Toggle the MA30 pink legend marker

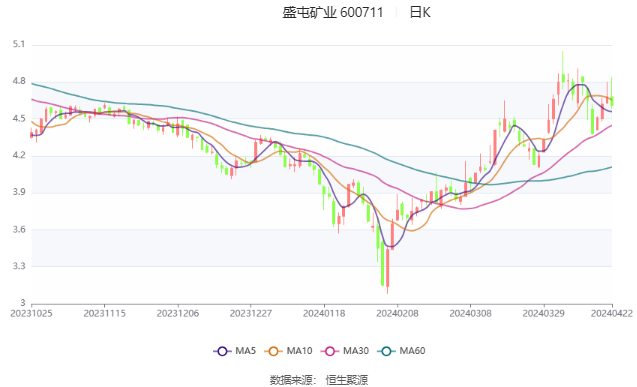330,351
